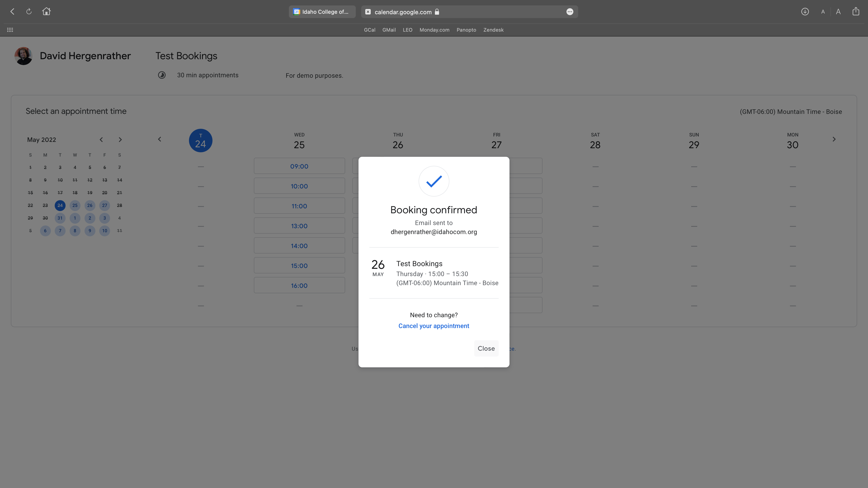Click the May 2022 month label
The image size is (868, 488).
point(41,140)
